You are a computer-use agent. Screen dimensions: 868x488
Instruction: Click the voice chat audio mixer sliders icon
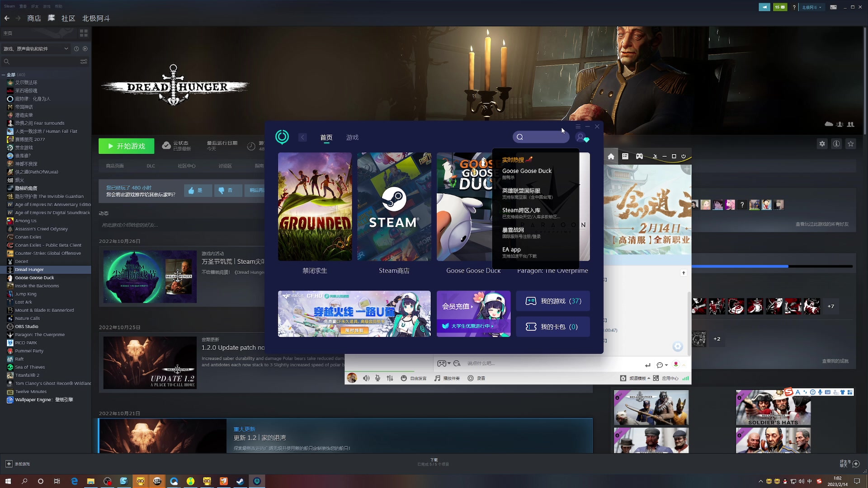click(x=390, y=378)
